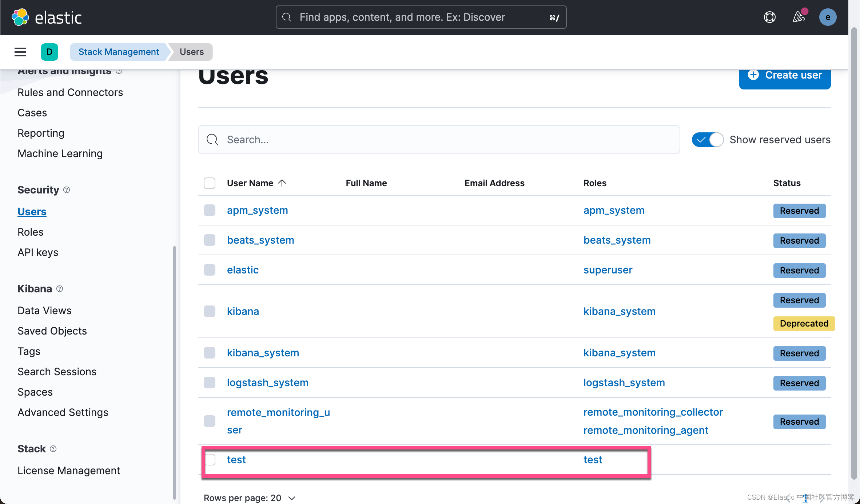
Task: Open help for the Security section
Action: (x=67, y=189)
